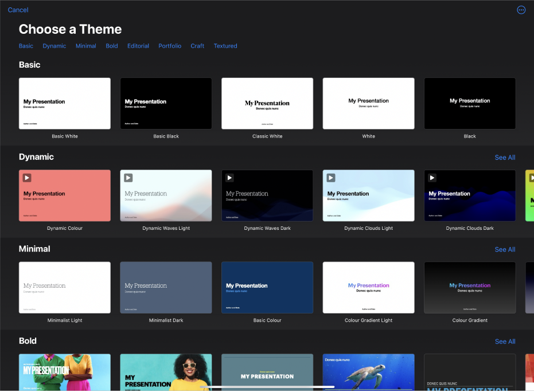This screenshot has height=392, width=534.
Task: Click the play badge on Dynamic Waves Dark
Action: [x=229, y=178]
